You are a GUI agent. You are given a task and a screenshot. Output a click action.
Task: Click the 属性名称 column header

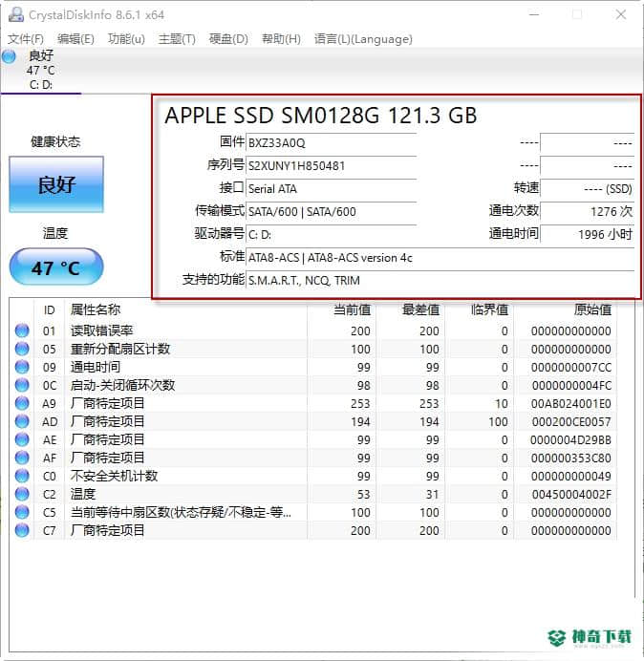click(x=96, y=309)
